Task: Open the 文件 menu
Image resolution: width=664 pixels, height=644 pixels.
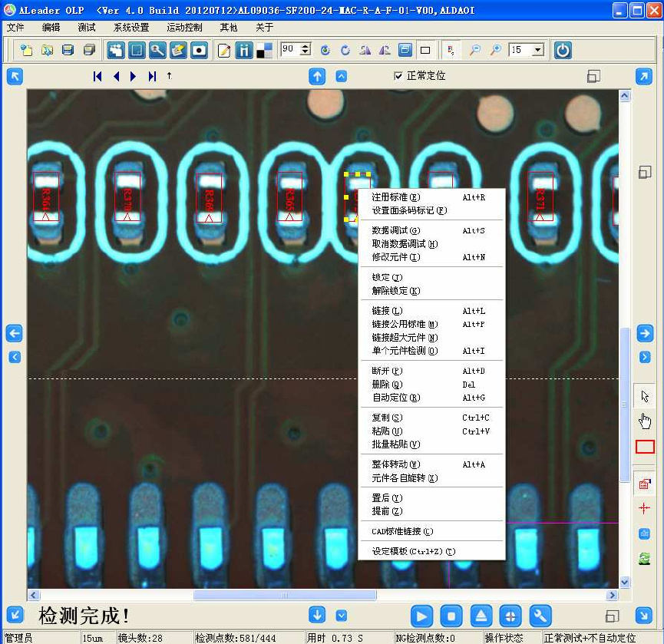Action: 15,28
